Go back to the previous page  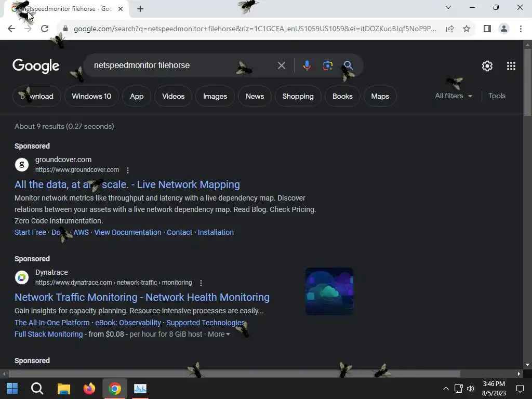tap(11, 29)
